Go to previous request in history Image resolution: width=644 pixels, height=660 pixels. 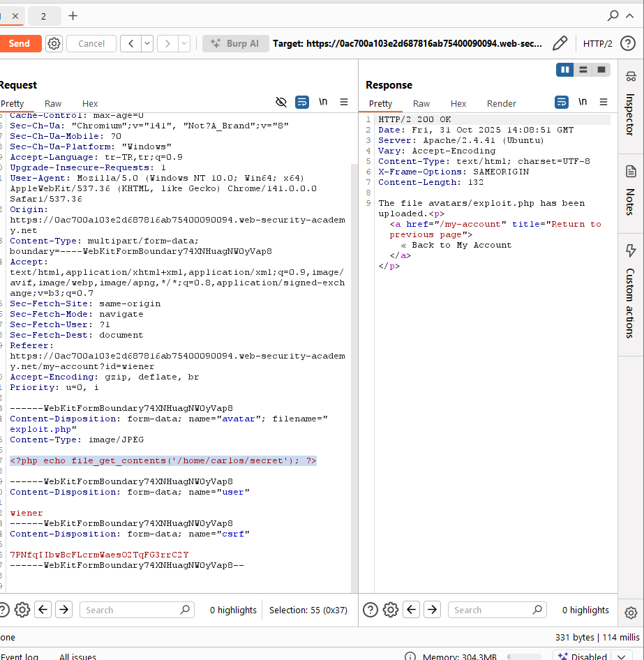(131, 43)
